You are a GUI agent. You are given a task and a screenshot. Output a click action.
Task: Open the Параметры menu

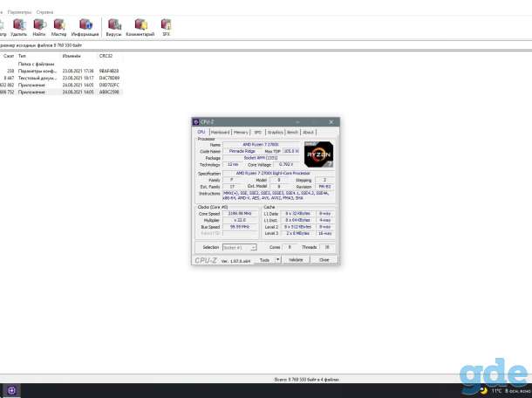click(x=19, y=12)
